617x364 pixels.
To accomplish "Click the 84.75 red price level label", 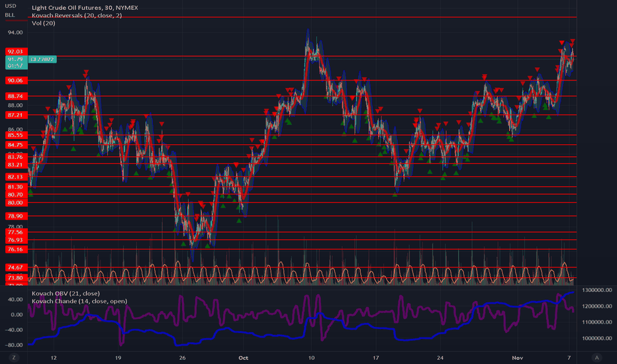I will tap(15, 145).
